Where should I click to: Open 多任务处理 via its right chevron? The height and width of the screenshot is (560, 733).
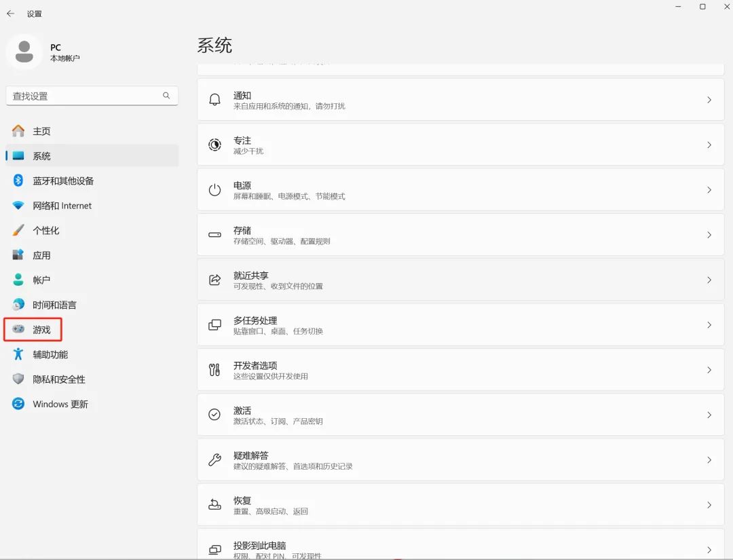click(709, 325)
